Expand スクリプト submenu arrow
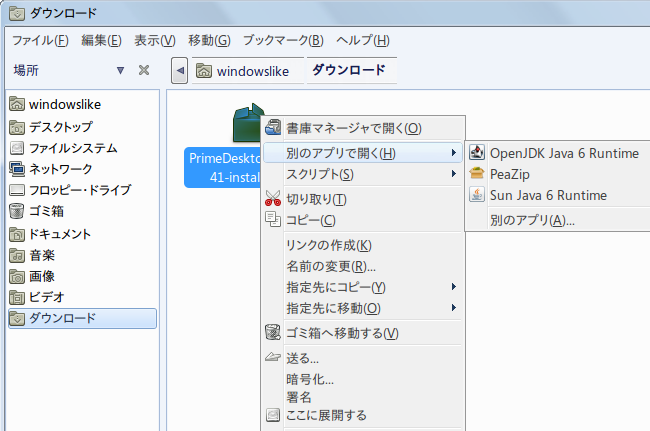The height and width of the screenshot is (431, 650). coord(454,174)
